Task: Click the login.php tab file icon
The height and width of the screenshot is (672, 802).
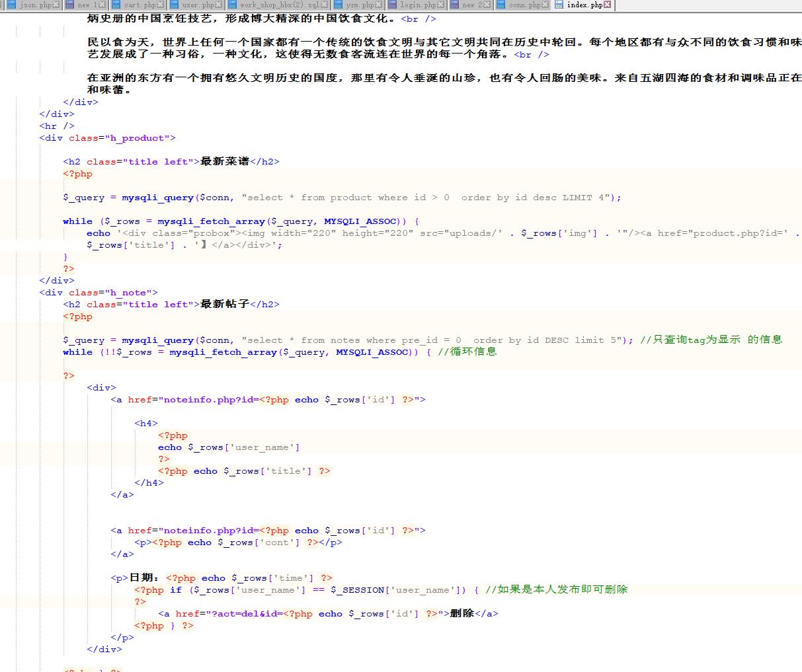Action: coord(392,5)
